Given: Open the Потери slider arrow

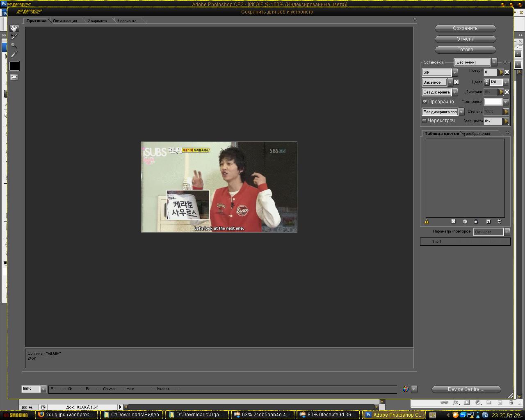Looking at the screenshot, I should pos(500,72).
